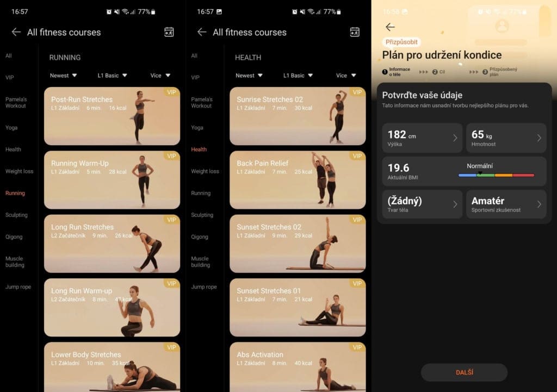Click the back arrow on All fitness courses
This screenshot has width=557, height=392.
tap(16, 32)
